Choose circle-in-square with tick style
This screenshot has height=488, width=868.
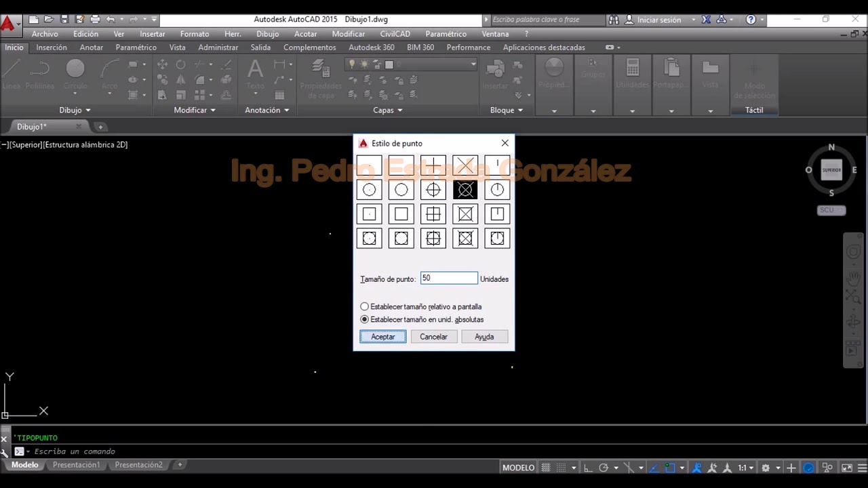click(497, 238)
